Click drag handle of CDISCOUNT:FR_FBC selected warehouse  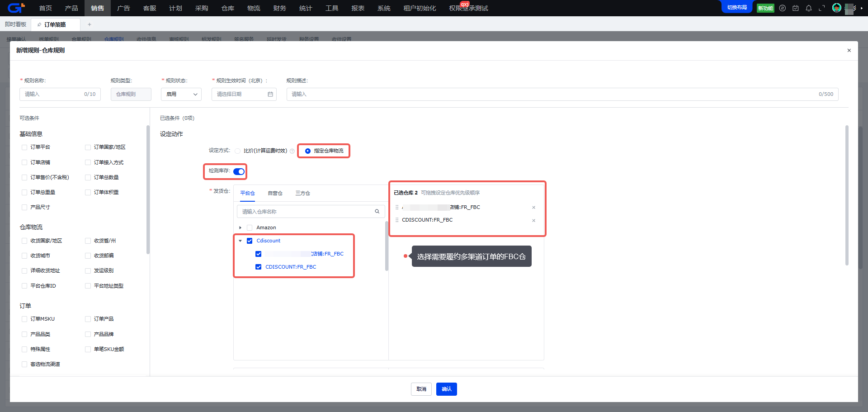[x=397, y=220]
